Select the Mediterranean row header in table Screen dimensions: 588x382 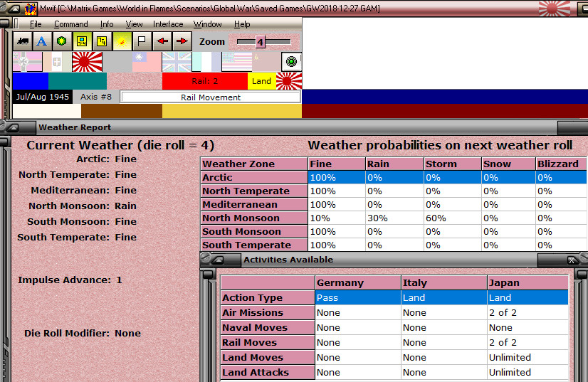254,204
